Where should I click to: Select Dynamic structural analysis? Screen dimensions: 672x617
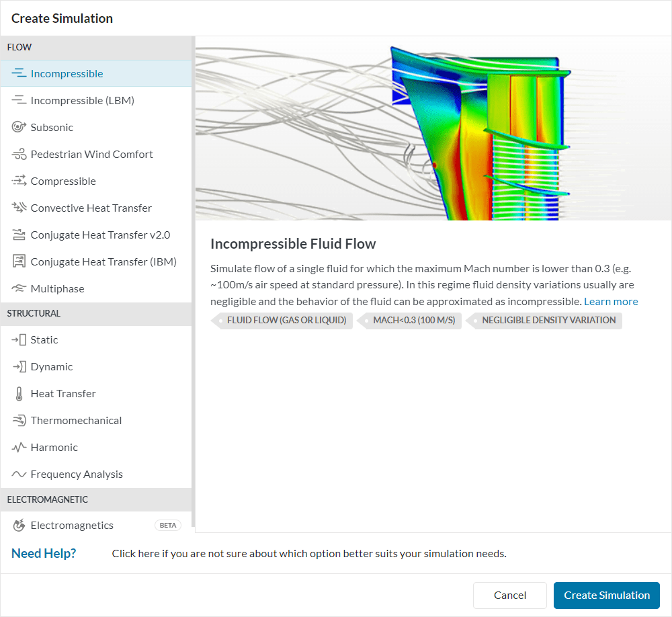[52, 367]
